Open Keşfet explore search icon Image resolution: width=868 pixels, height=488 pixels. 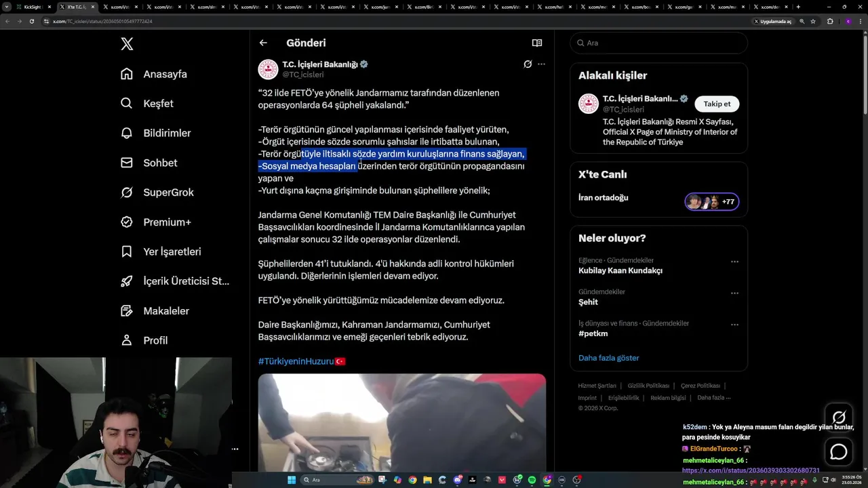click(127, 104)
